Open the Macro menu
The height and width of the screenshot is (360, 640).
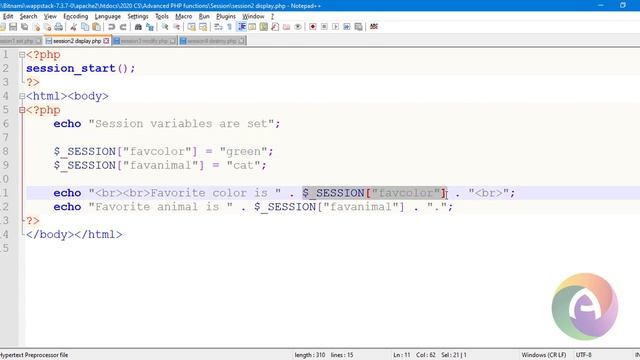click(184, 16)
